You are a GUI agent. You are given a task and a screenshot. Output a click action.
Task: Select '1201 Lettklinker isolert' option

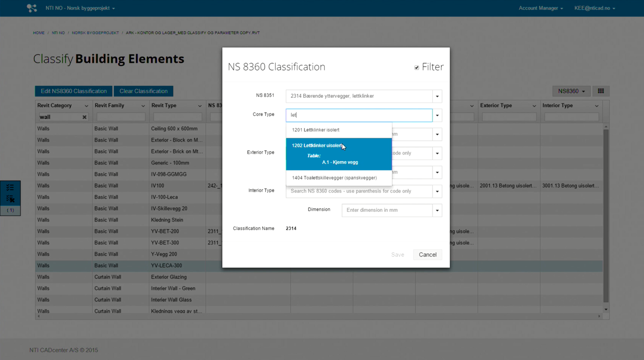(316, 130)
